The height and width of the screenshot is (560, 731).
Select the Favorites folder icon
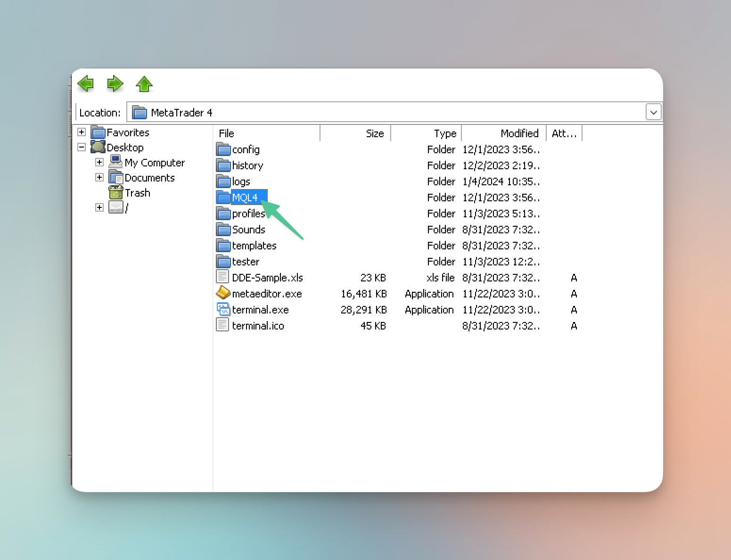pyautogui.click(x=98, y=132)
